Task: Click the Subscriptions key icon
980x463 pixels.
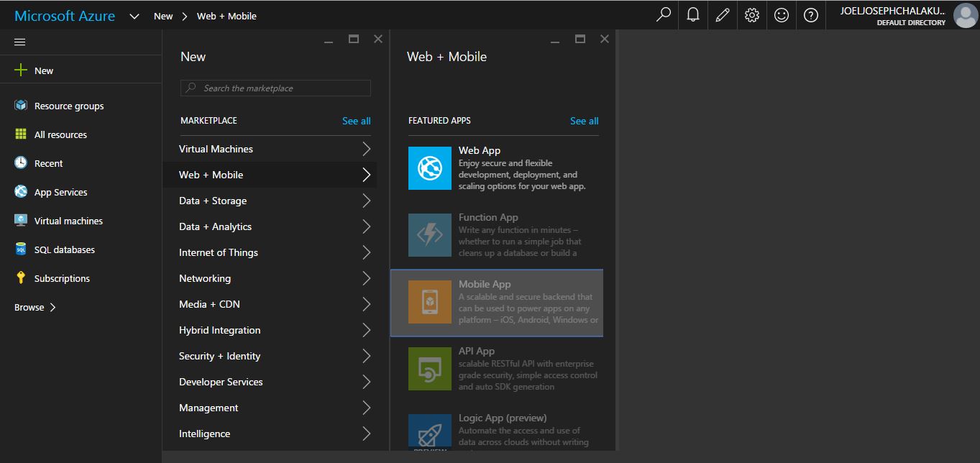Action: pos(21,278)
